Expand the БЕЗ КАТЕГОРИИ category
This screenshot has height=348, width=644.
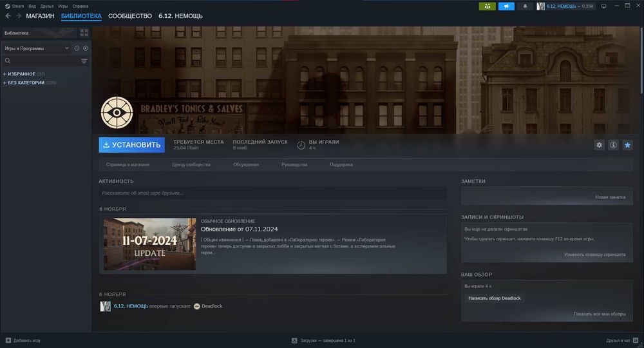click(x=30, y=82)
